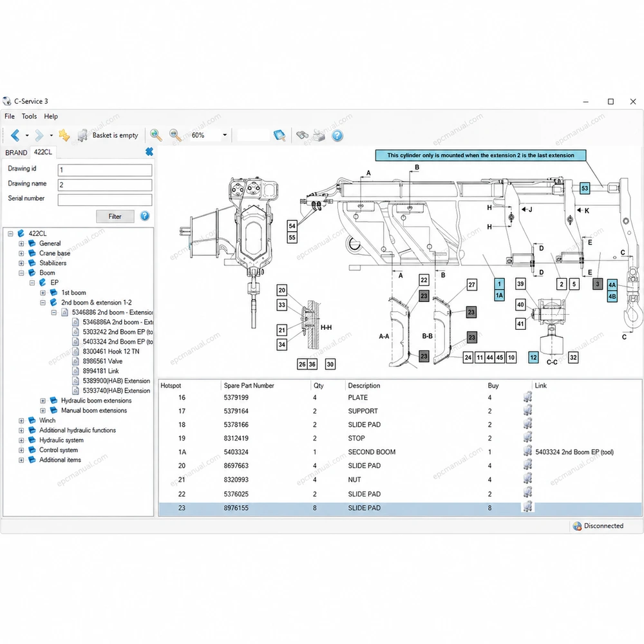This screenshot has width=644, height=644.
Task: Click the toolbar search text box
Action: point(253,135)
